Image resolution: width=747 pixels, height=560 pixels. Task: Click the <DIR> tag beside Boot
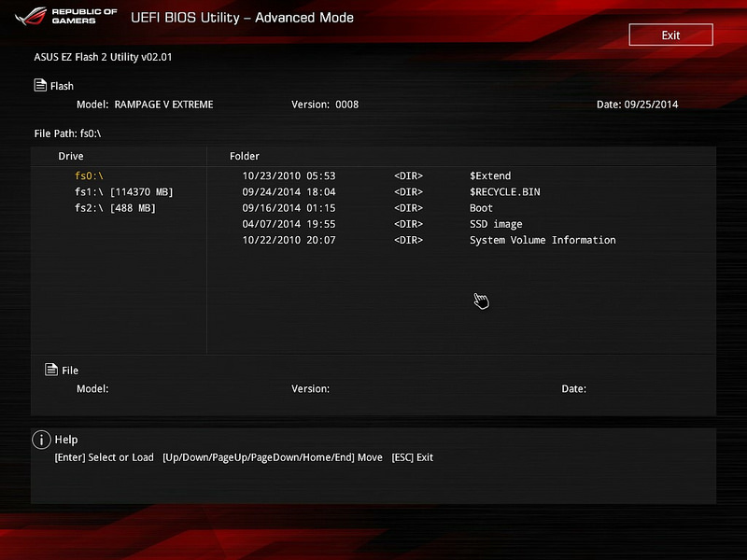point(408,208)
